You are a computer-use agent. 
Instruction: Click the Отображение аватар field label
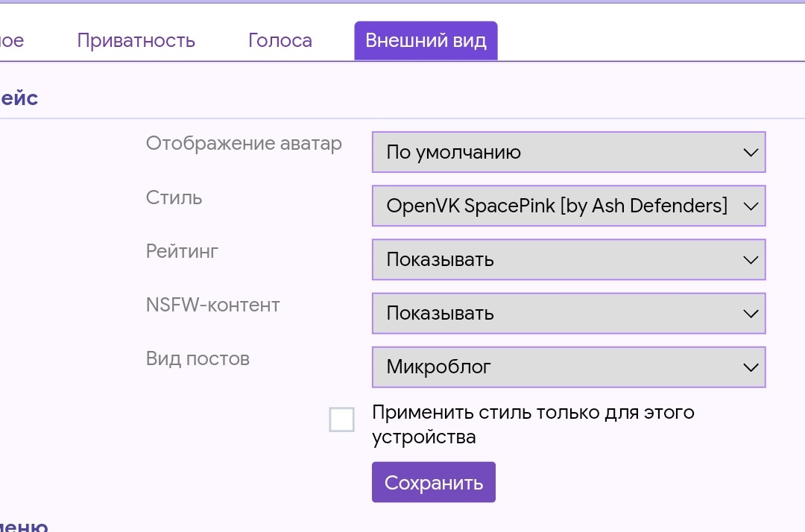pos(244,143)
